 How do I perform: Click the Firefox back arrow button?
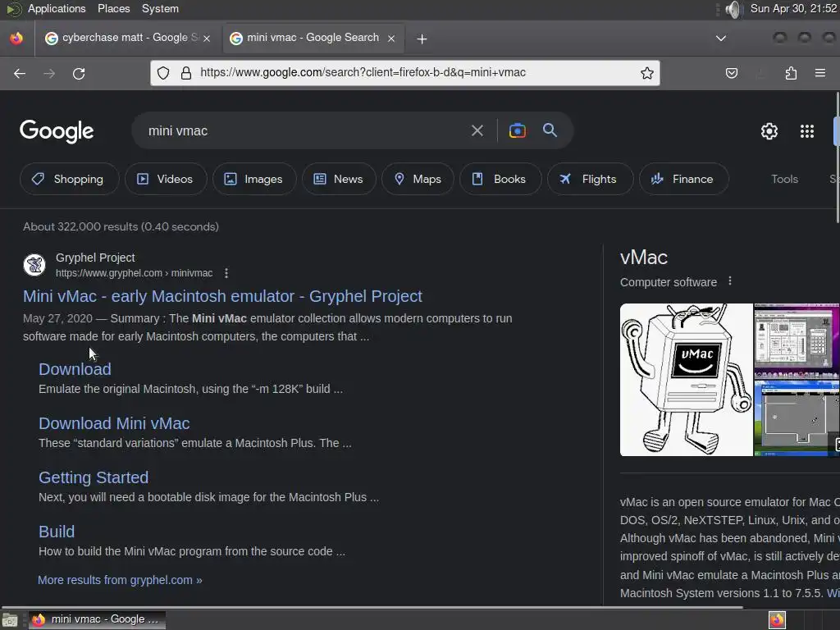coord(20,73)
